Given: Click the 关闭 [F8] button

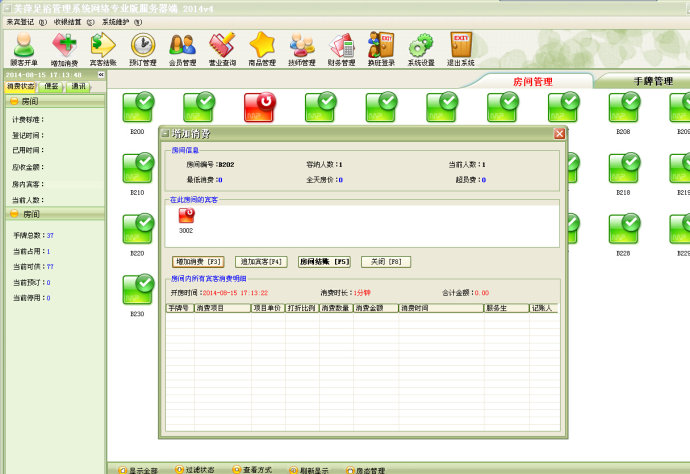Looking at the screenshot, I should pyautogui.click(x=386, y=262).
